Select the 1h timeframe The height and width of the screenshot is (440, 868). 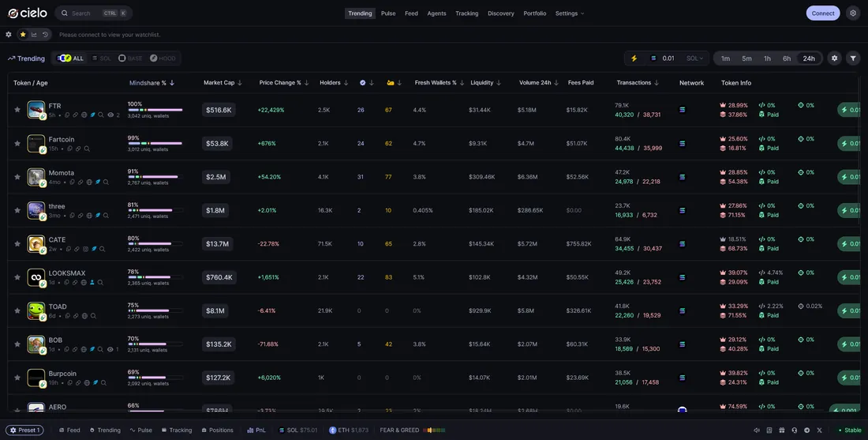[x=767, y=58]
